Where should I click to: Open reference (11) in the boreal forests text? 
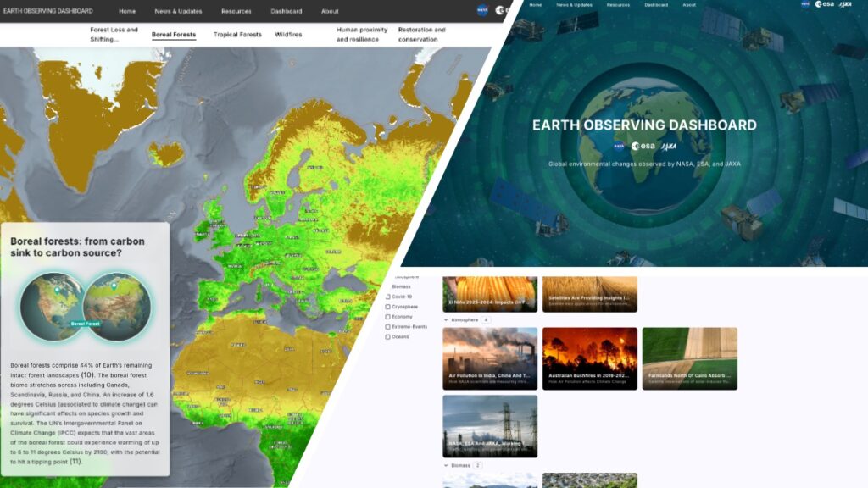click(x=75, y=462)
